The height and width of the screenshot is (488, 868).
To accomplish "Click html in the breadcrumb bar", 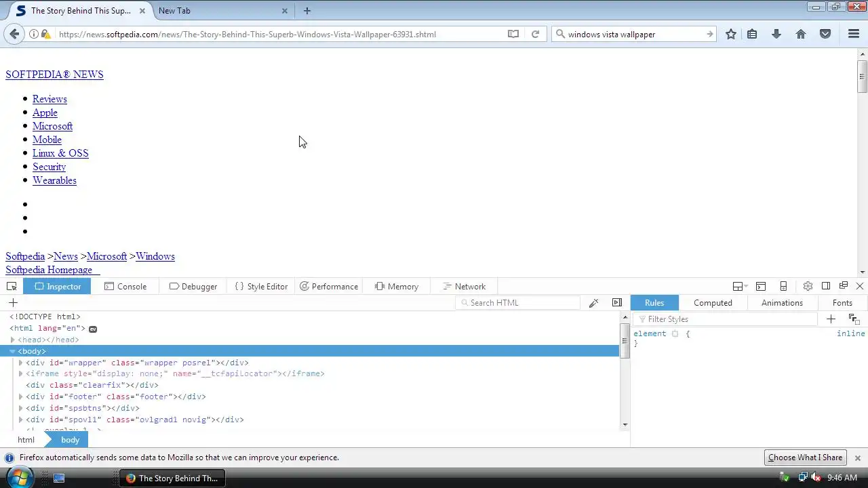I will [x=26, y=440].
